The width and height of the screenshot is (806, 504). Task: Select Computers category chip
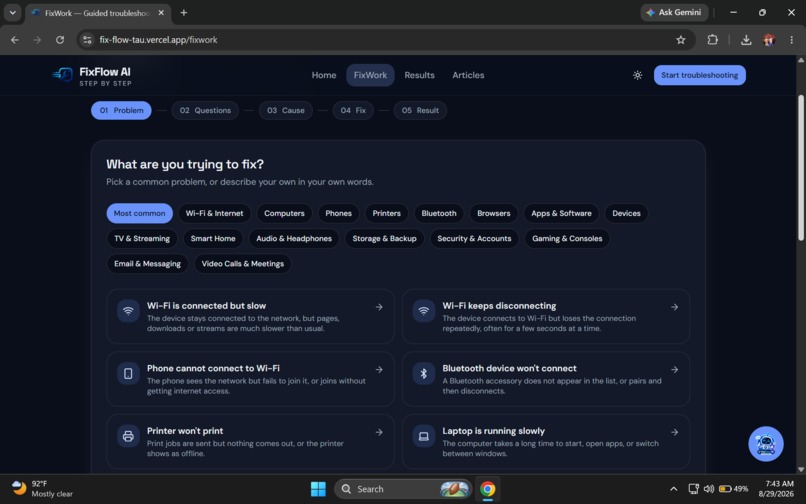tap(284, 213)
